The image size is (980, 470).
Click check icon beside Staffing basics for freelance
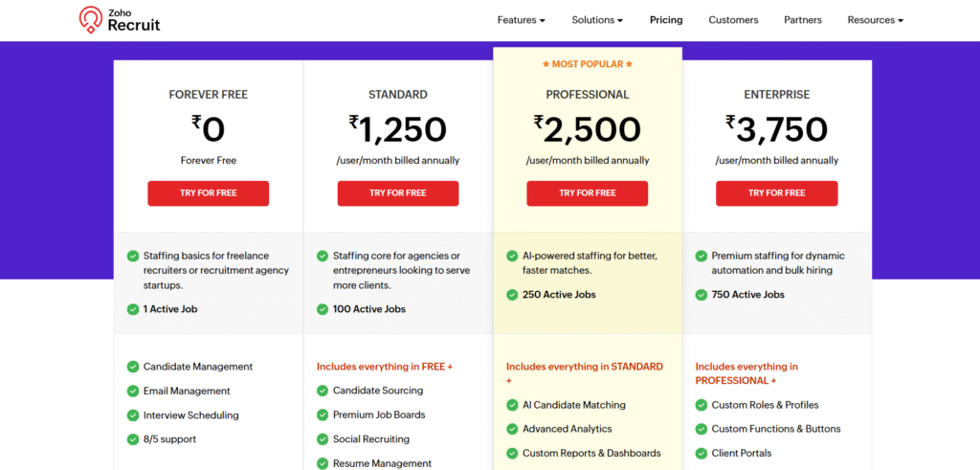(132, 256)
